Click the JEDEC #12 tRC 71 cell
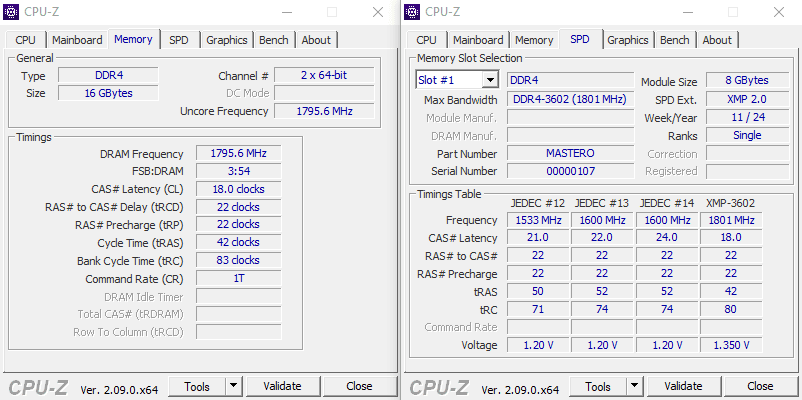Viewport: 802px width, 400px height. (538, 309)
